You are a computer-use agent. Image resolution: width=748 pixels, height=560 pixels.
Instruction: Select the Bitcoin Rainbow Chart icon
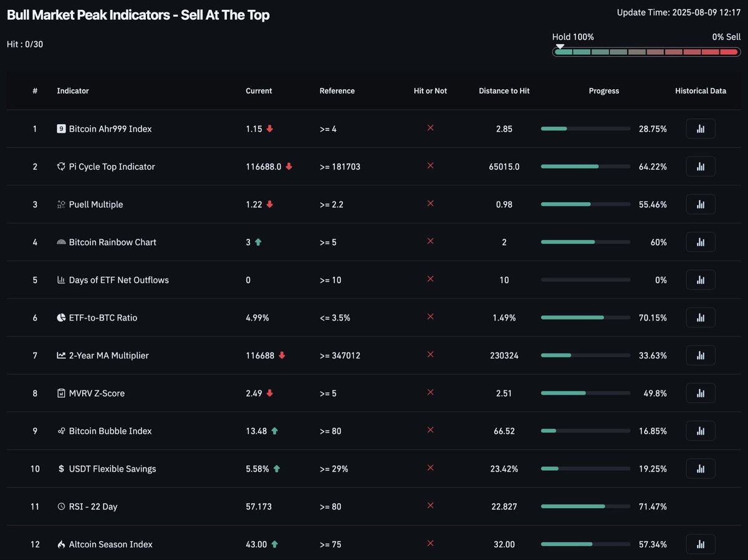[x=60, y=242]
